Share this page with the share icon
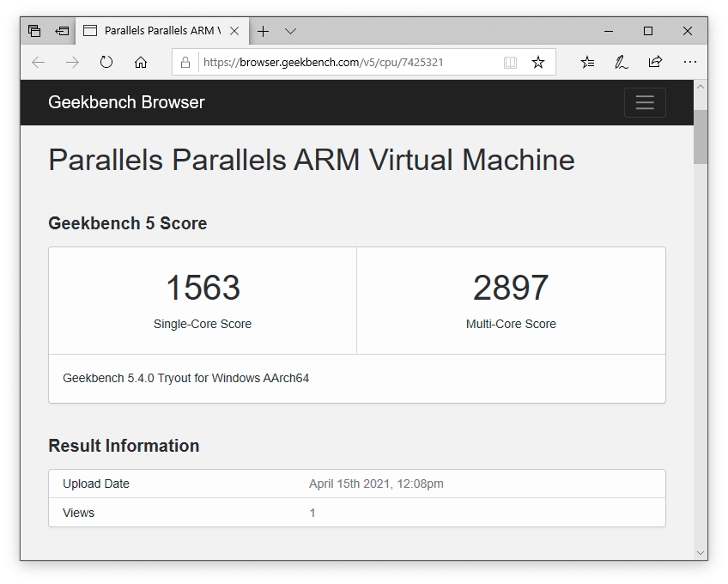728x584 pixels. (x=655, y=62)
